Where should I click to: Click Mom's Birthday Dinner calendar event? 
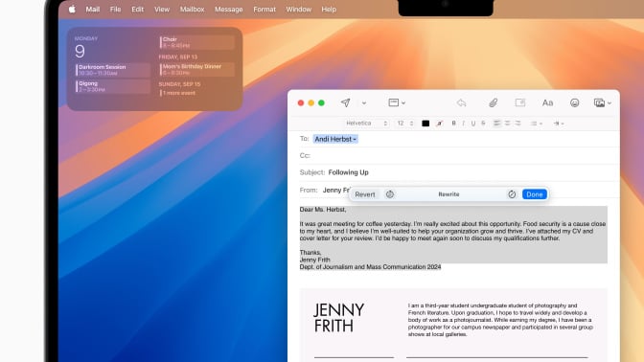pyautogui.click(x=196, y=69)
